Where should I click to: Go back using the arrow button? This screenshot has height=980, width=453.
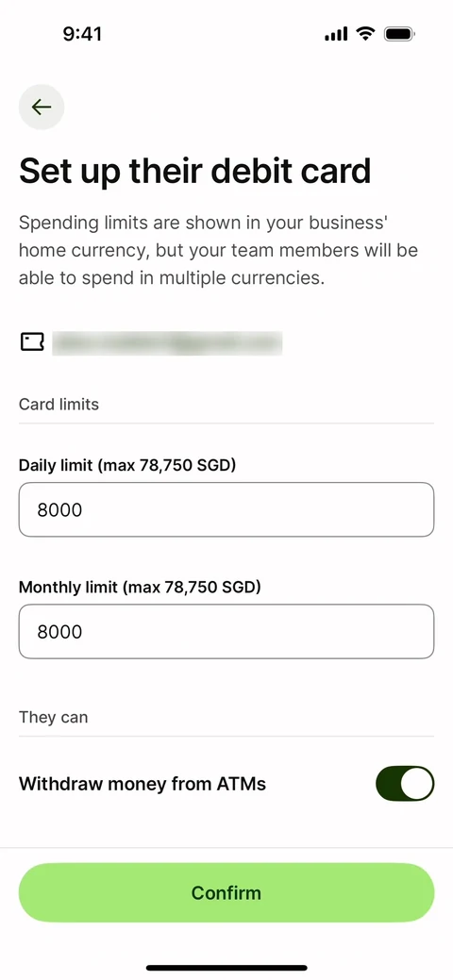42,108
